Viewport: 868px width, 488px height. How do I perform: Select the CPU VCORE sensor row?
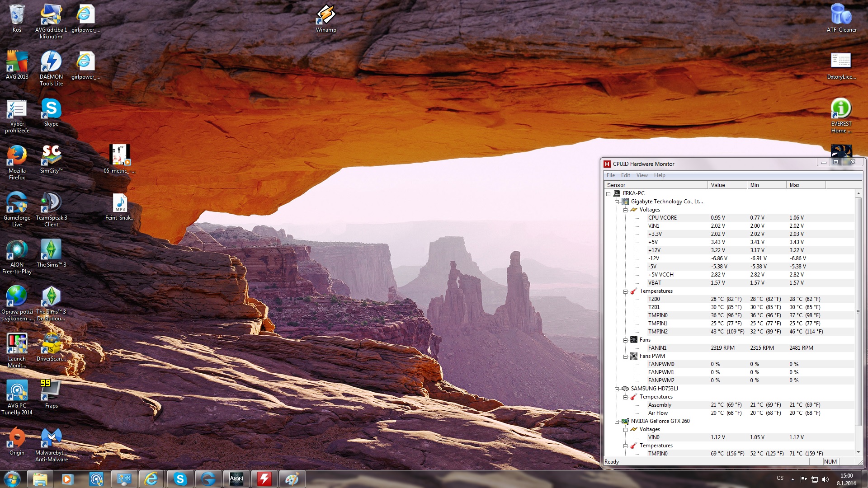pos(662,218)
